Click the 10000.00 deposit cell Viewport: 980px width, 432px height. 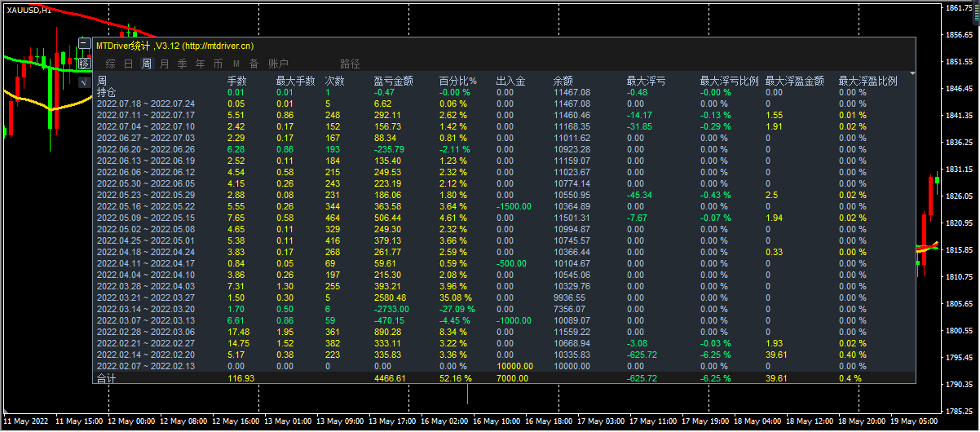click(x=514, y=366)
